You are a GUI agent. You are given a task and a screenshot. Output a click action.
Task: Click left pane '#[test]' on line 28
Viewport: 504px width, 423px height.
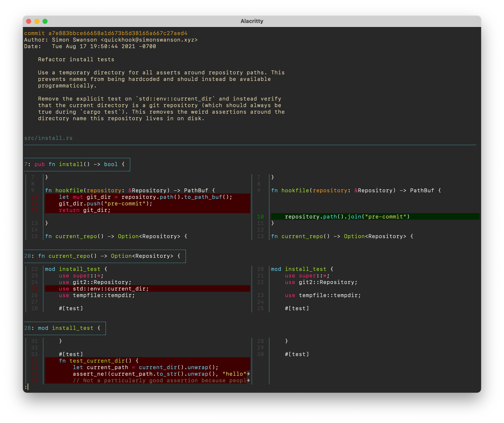[x=71, y=308]
